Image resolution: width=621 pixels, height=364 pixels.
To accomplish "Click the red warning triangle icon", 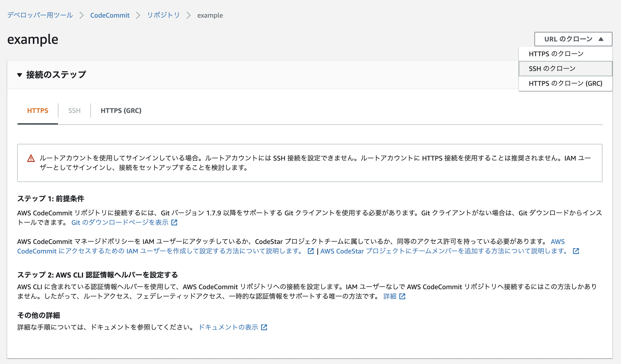I will 31,158.
